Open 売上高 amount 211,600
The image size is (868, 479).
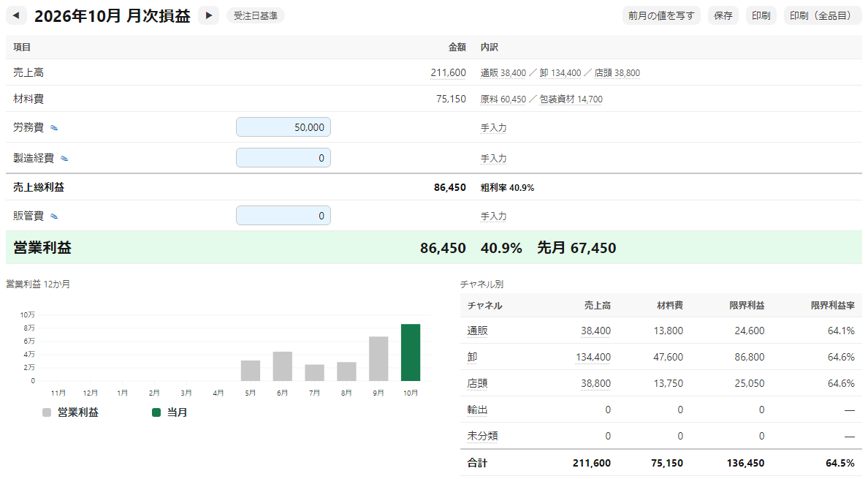449,72
